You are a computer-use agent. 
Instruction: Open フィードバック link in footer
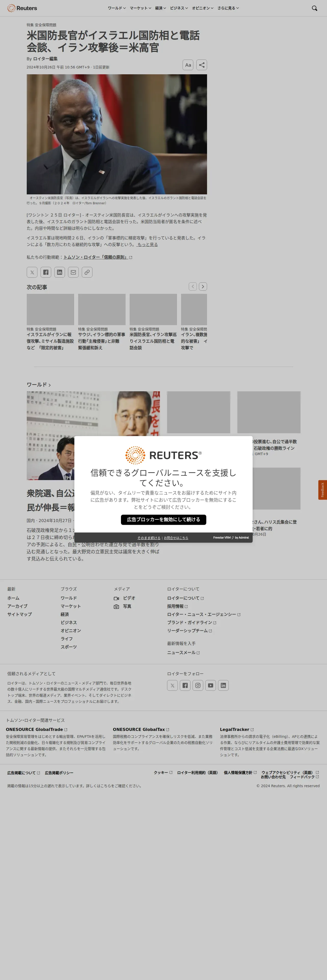coord(304,777)
